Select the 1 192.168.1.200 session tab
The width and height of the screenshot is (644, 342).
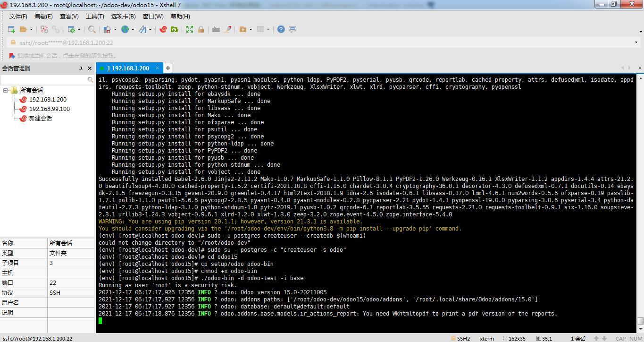[127, 68]
